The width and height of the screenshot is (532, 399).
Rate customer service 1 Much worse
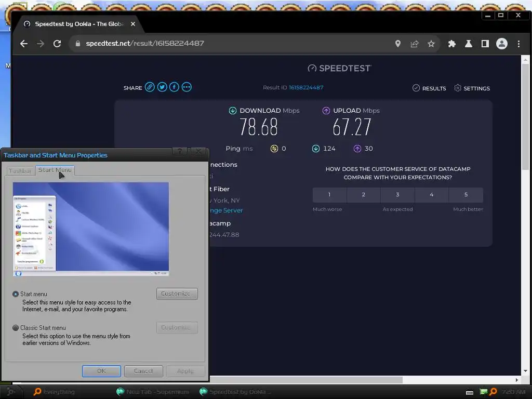329,195
